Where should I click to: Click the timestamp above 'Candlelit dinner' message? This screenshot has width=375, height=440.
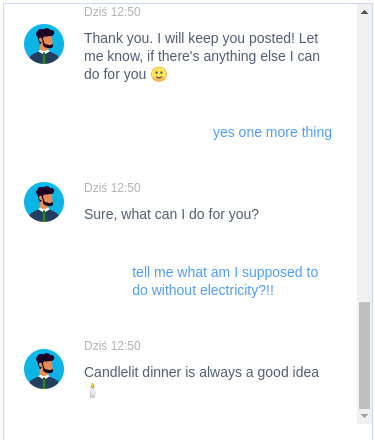pos(112,346)
